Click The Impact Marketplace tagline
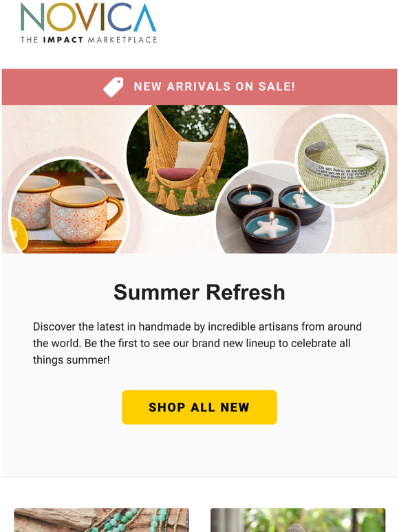This screenshot has width=399, height=532. [x=89, y=40]
